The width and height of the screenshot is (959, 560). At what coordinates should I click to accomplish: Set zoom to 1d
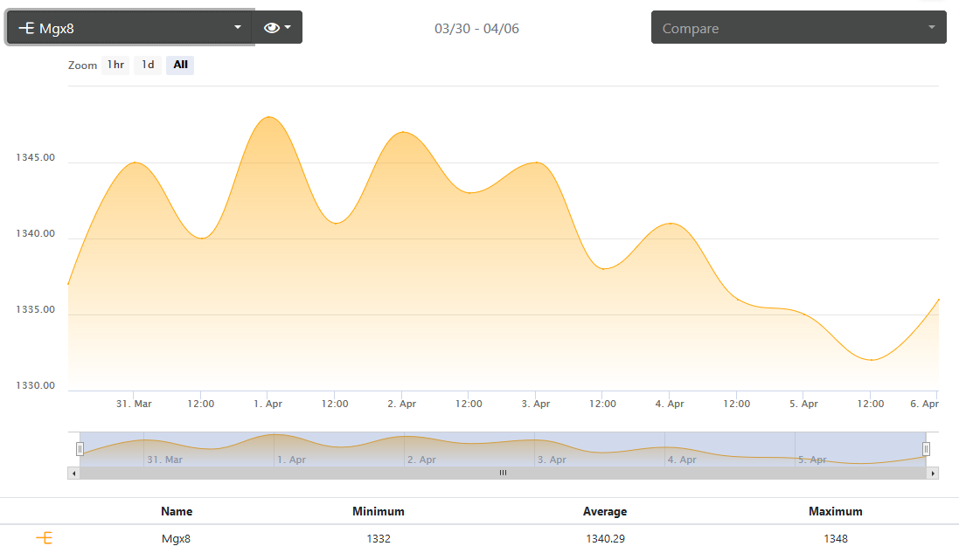(x=148, y=65)
